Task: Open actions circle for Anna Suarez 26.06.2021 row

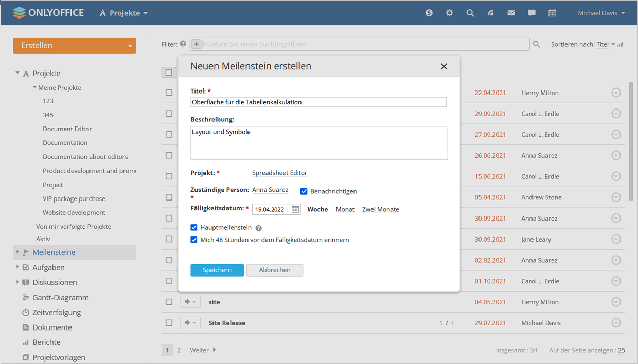Action: coord(616,155)
